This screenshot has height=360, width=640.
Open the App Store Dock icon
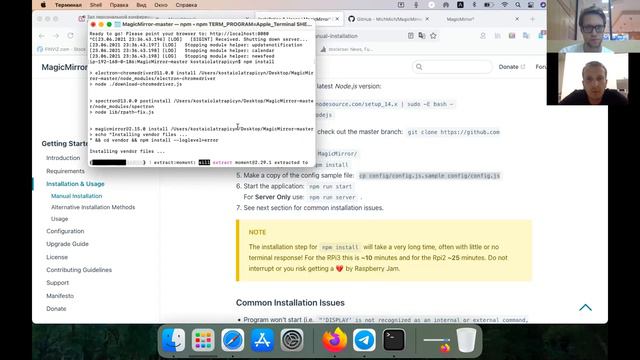point(262,340)
